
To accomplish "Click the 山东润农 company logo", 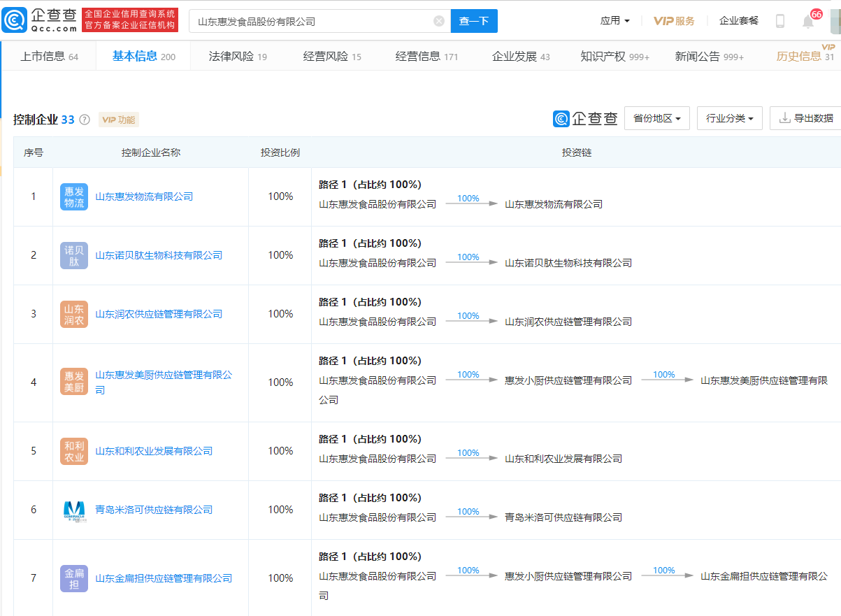I will [74, 314].
